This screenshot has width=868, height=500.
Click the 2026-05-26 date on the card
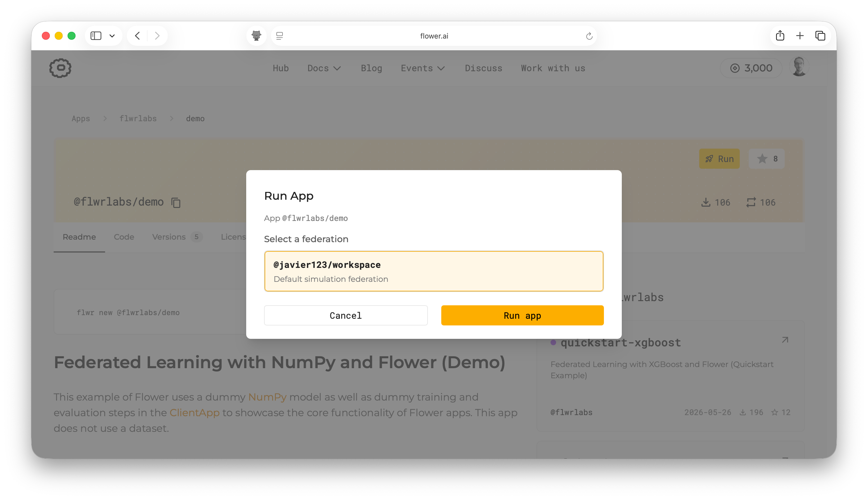tap(708, 413)
